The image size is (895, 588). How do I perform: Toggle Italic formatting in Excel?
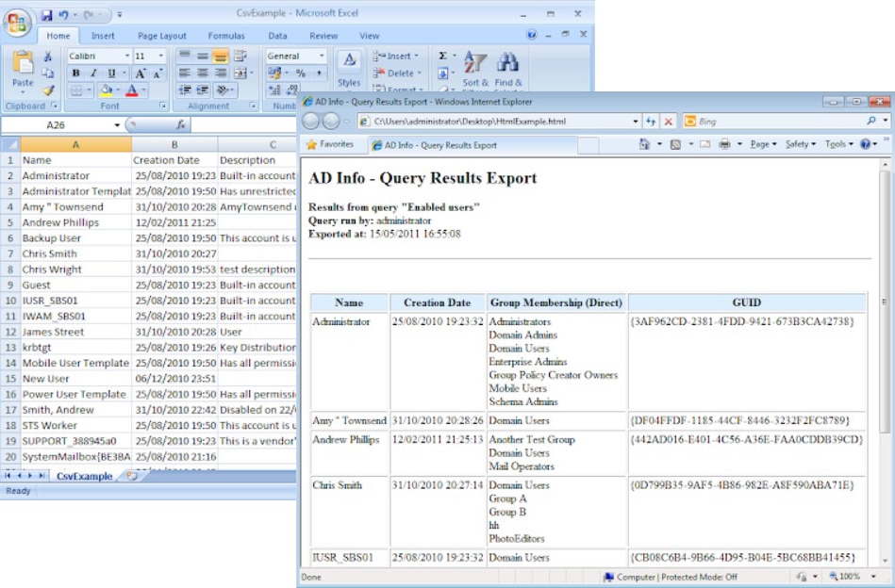click(93, 73)
